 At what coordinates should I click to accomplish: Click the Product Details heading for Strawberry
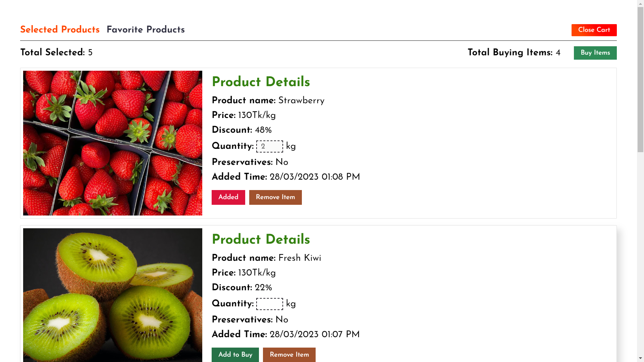point(261,82)
